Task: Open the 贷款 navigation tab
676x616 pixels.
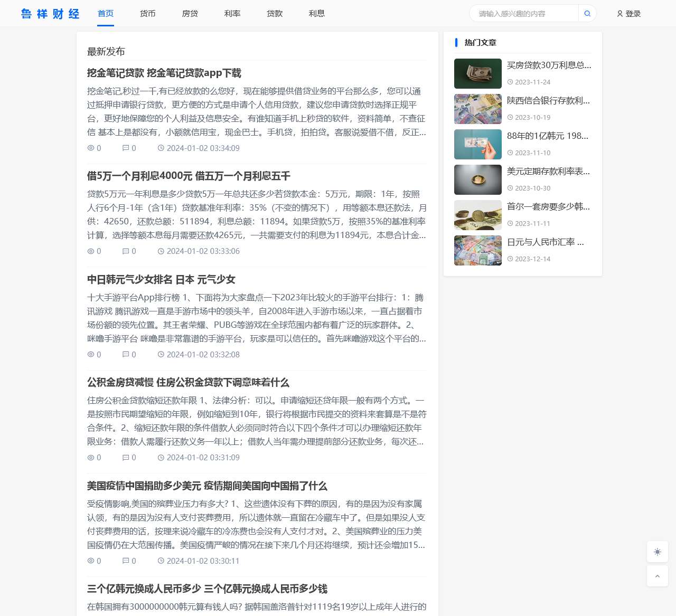Action: (275, 14)
